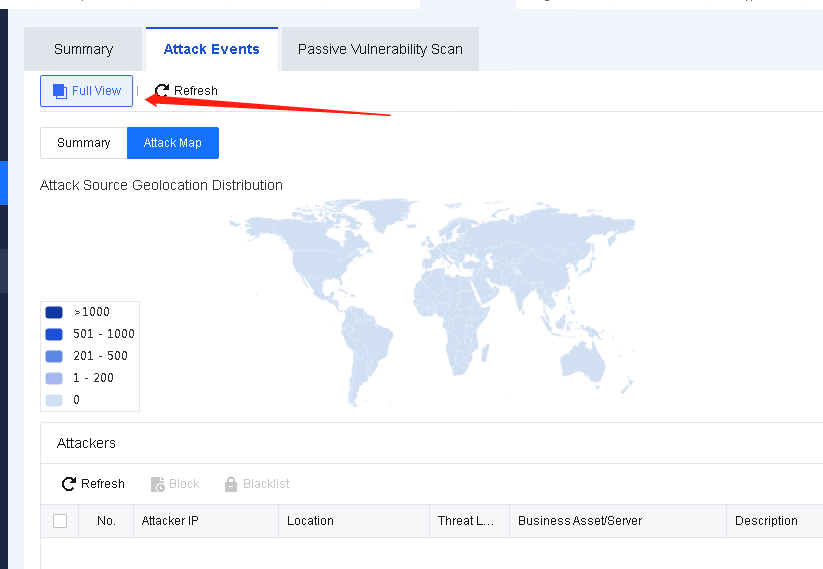Open the top Summary tab
Screen dimensions: 823x569
tap(84, 49)
